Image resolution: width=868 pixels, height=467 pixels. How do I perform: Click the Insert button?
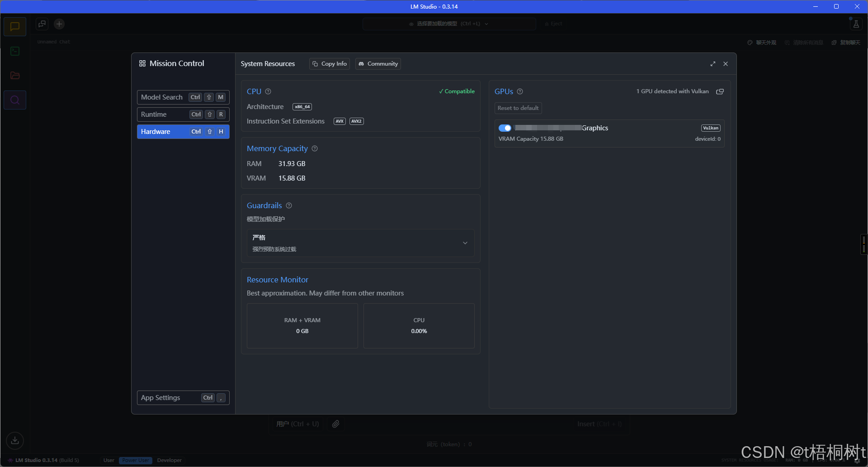pyautogui.click(x=599, y=424)
